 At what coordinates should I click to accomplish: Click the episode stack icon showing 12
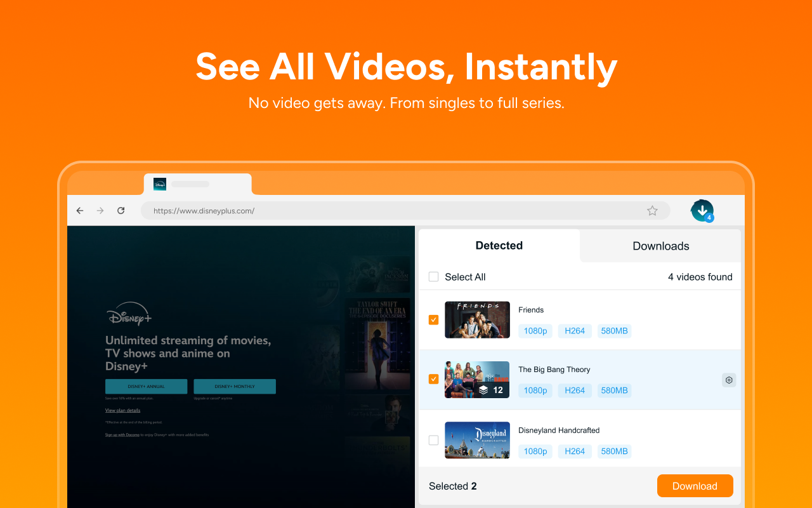tap(483, 390)
